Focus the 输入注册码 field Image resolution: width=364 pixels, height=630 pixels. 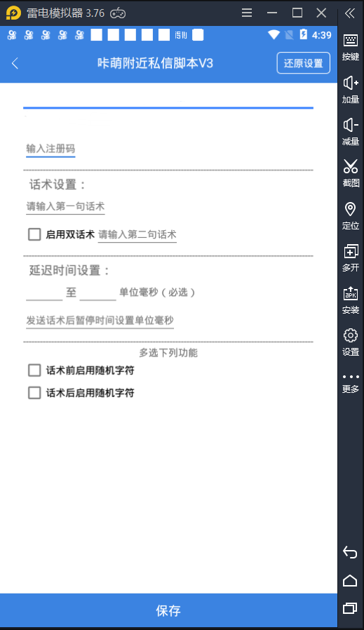pyautogui.click(x=50, y=149)
